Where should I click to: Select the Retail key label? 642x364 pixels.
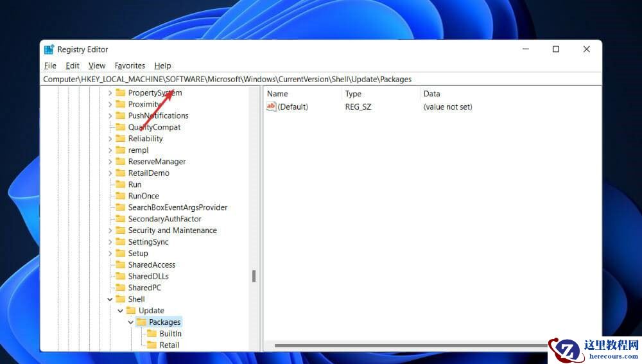click(x=169, y=345)
